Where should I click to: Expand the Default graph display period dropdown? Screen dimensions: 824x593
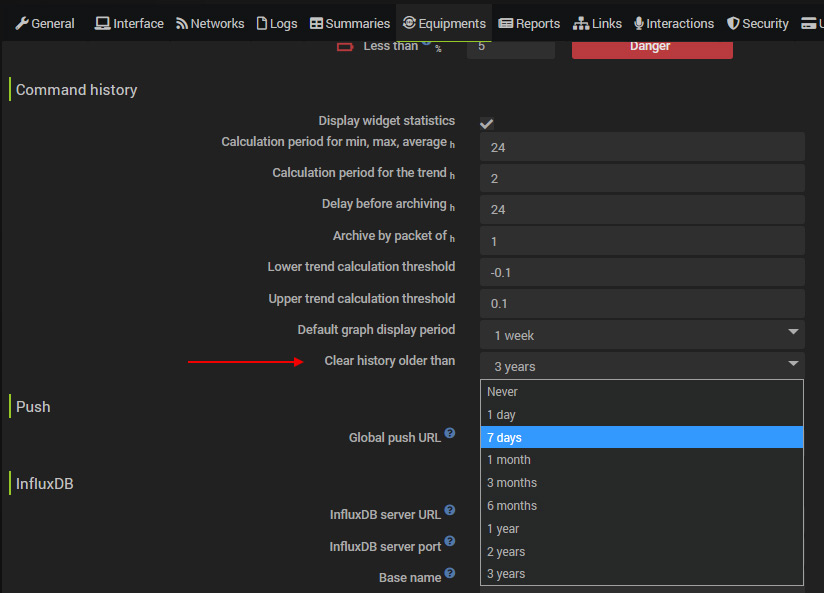coord(642,335)
